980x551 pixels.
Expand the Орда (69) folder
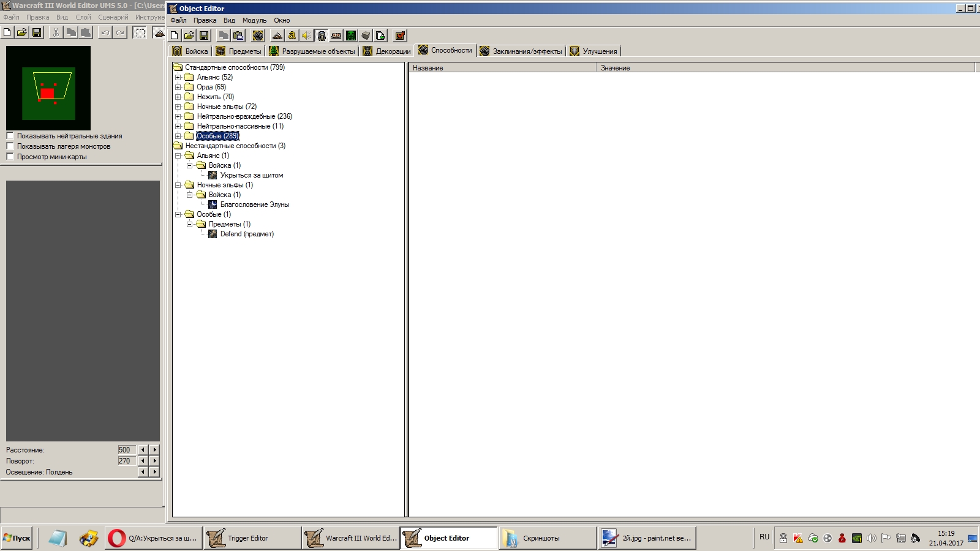pos(178,87)
